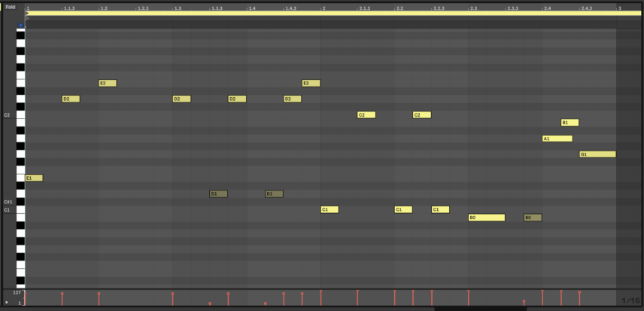Select the G1 note near the end
Viewport: 644px width, 311px height.
(x=597, y=154)
